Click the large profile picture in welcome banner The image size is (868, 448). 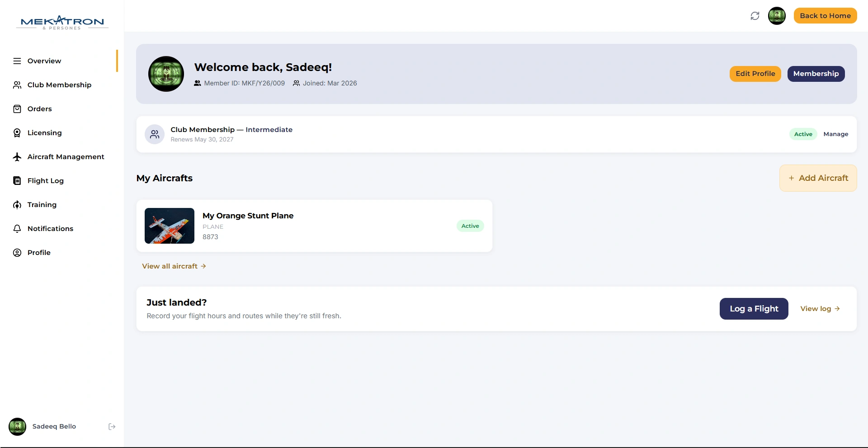tap(166, 74)
